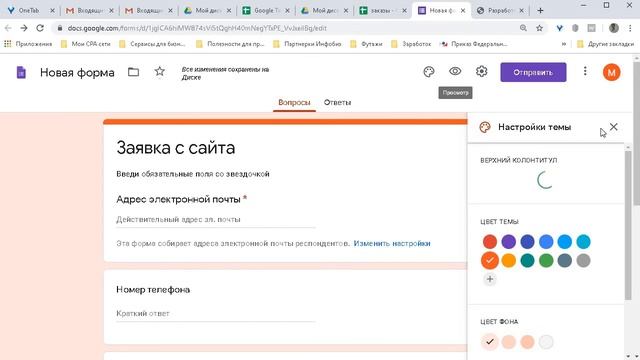Open the theme customization palette icon
This screenshot has height=360, width=640.
click(x=429, y=72)
